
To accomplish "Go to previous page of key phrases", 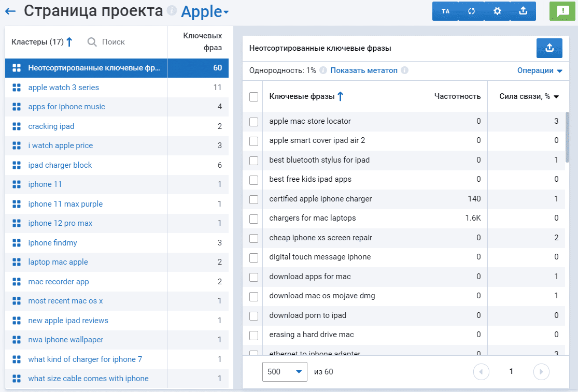I will click(481, 372).
